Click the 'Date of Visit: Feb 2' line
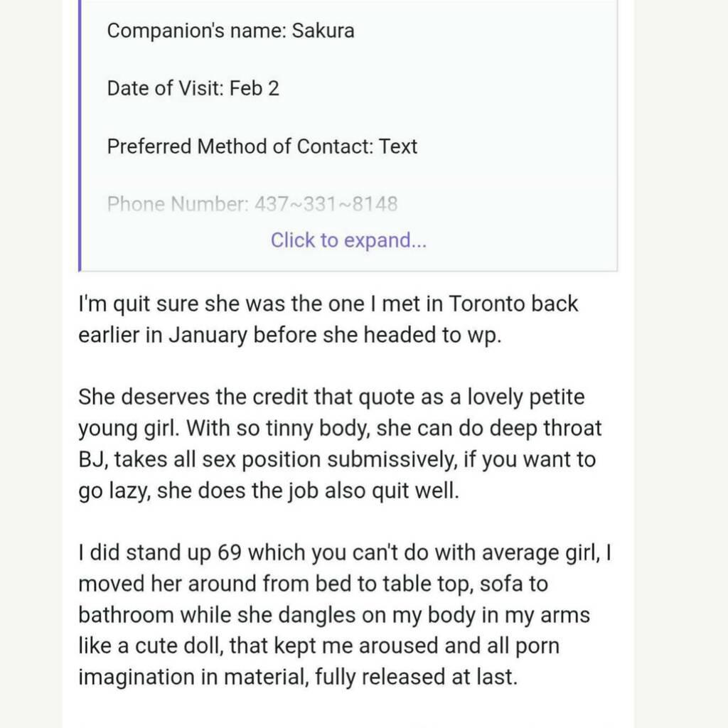 [193, 88]
